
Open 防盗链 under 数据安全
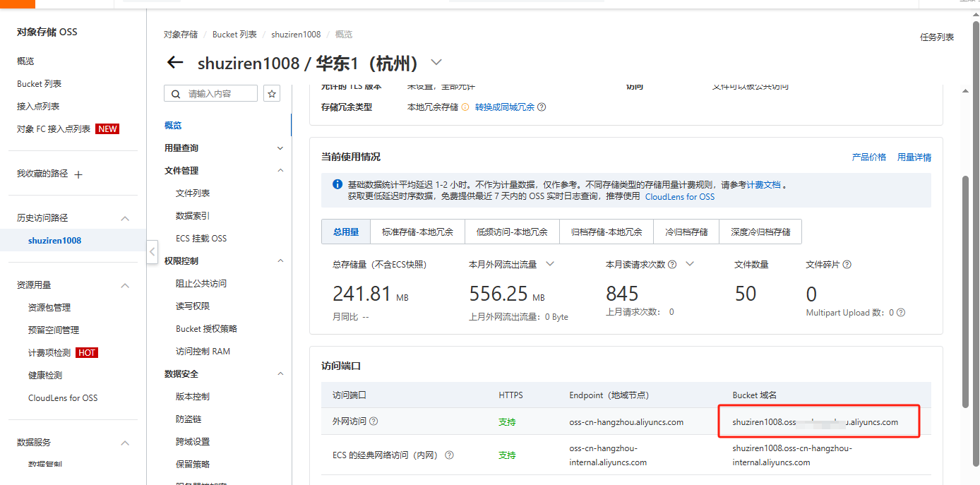[189, 419]
